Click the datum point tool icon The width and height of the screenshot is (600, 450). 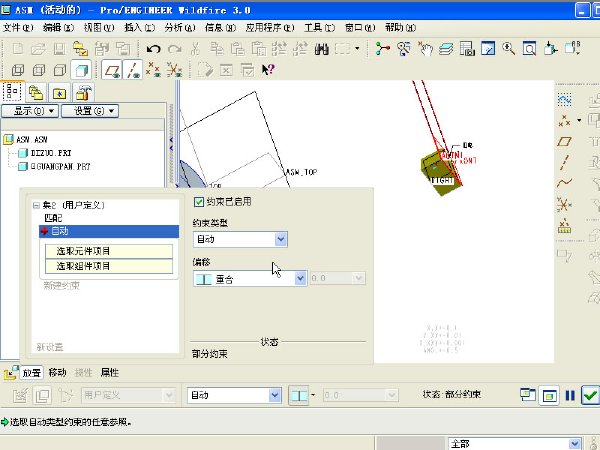pyautogui.click(x=564, y=121)
